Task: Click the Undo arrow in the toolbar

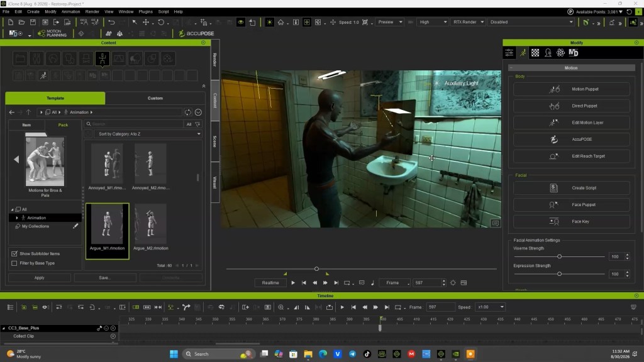Action: click(111, 22)
